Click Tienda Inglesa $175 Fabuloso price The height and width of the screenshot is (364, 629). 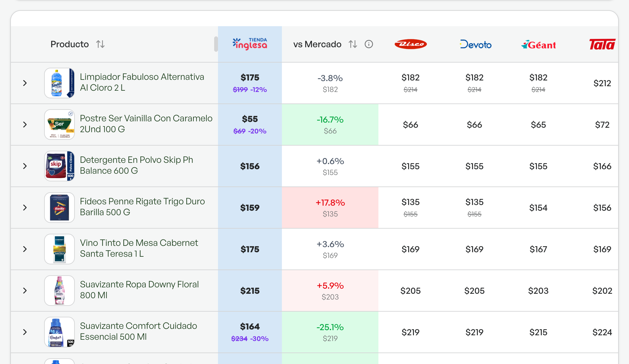[250, 78]
